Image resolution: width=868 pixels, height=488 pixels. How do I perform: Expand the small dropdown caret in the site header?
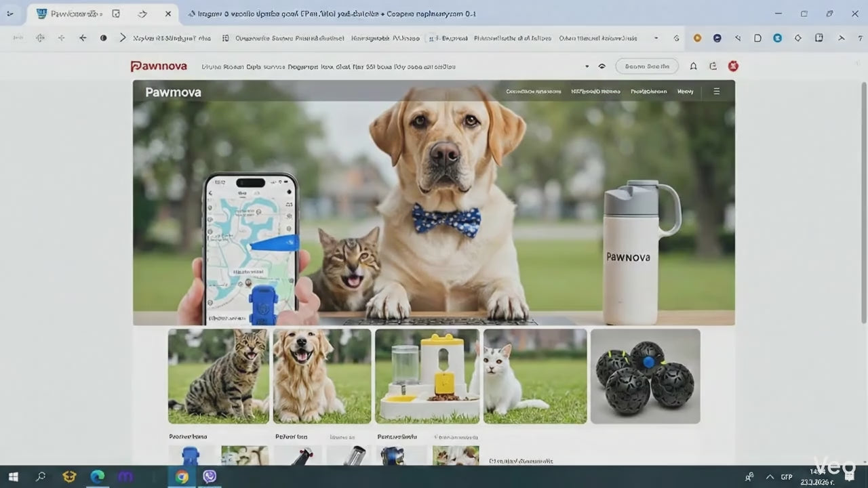pyautogui.click(x=587, y=66)
